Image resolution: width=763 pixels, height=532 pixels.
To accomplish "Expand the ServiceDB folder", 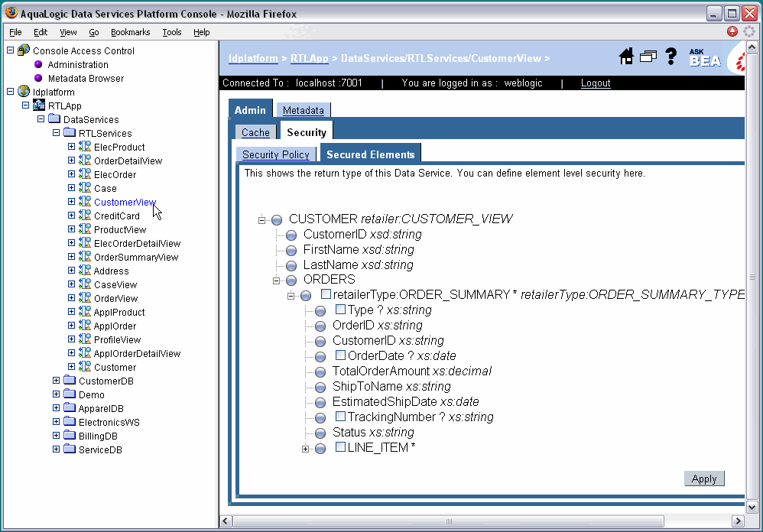I will [57, 449].
